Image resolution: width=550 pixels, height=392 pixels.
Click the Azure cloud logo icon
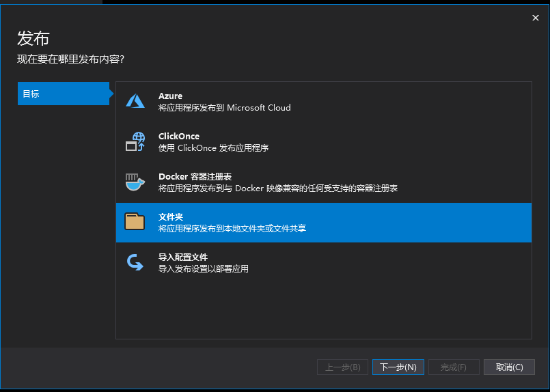click(135, 101)
